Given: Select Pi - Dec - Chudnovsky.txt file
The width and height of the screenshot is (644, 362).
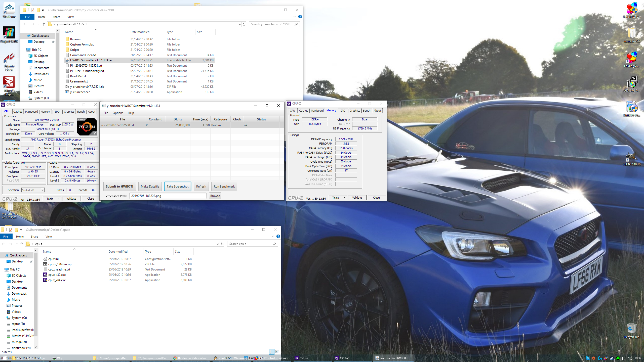Looking at the screenshot, I should 87,71.
